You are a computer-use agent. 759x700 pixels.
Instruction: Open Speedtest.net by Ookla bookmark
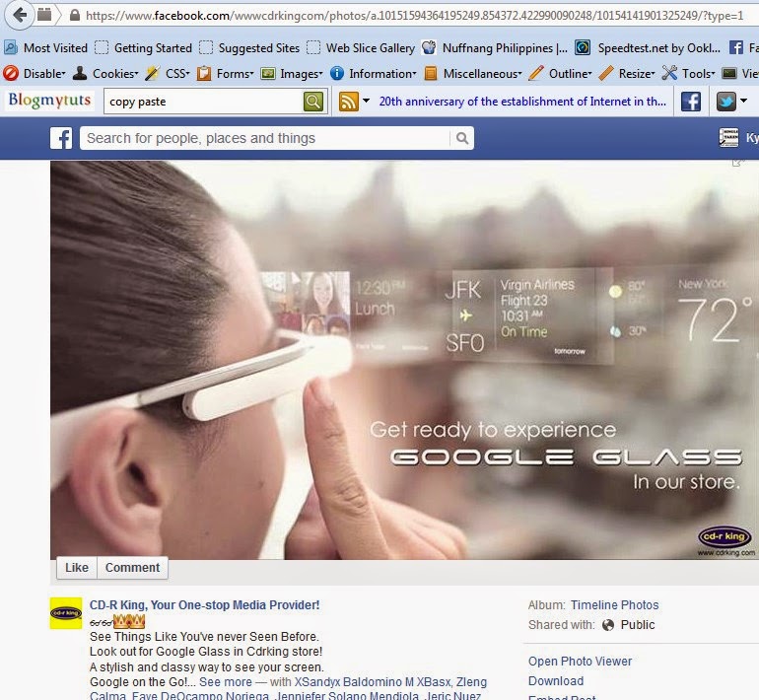click(648, 48)
